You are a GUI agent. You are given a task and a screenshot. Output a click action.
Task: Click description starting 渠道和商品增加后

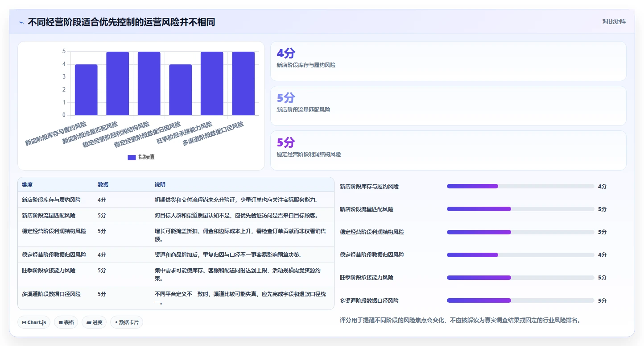229,255
